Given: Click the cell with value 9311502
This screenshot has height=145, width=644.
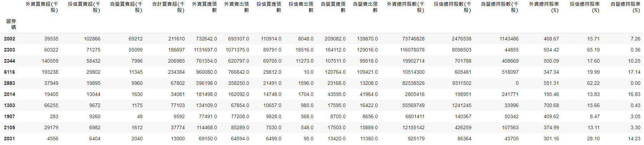Looking at the screenshot, I should [x=461, y=83].
